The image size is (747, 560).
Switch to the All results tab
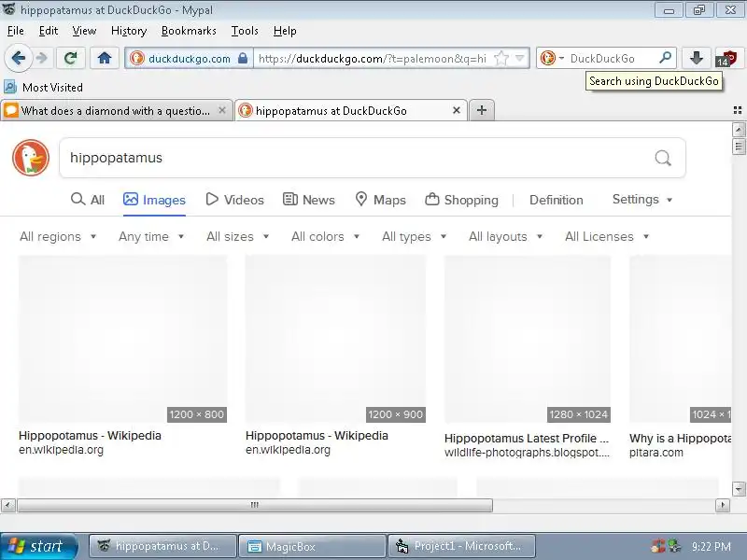[x=88, y=200]
